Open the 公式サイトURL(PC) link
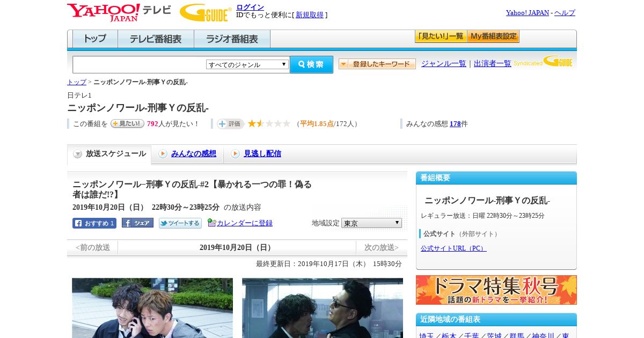Image resolution: width=644 pixels, height=338 pixels. tap(453, 248)
